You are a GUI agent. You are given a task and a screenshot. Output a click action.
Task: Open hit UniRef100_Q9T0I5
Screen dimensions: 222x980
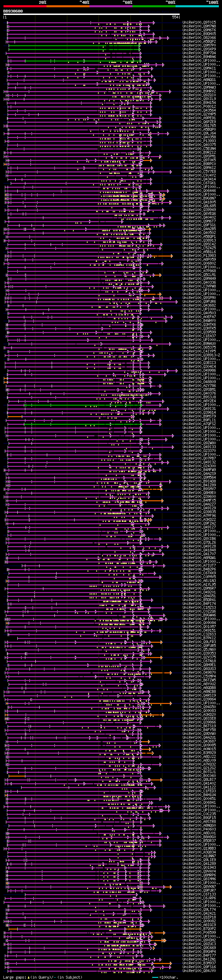[199, 23]
